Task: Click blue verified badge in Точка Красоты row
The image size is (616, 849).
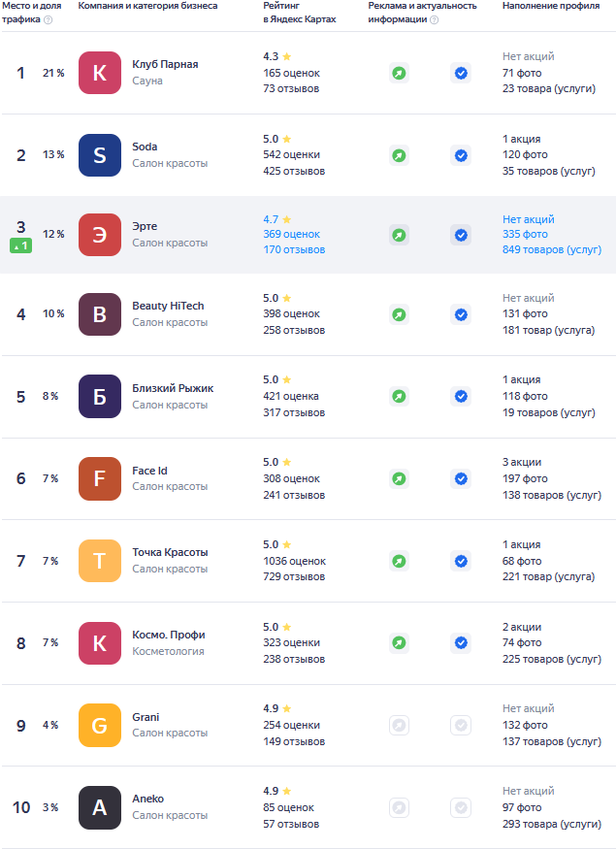Action: (x=461, y=561)
